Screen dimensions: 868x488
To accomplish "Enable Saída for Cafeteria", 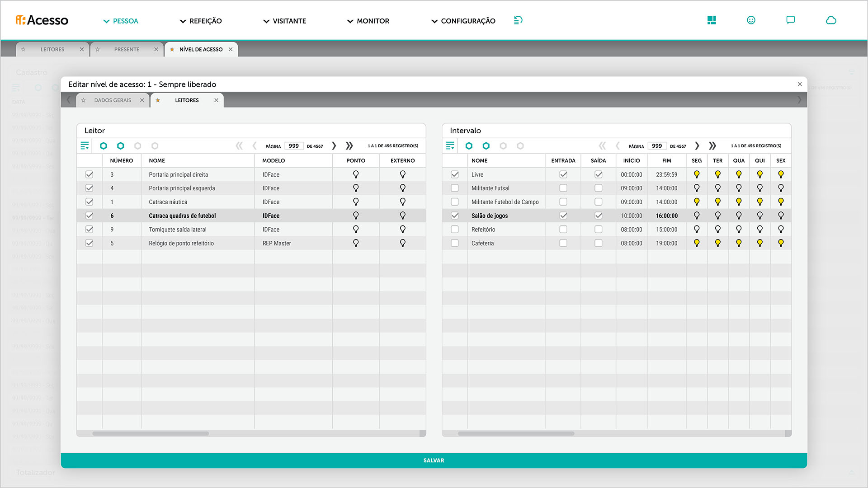I will 599,243.
